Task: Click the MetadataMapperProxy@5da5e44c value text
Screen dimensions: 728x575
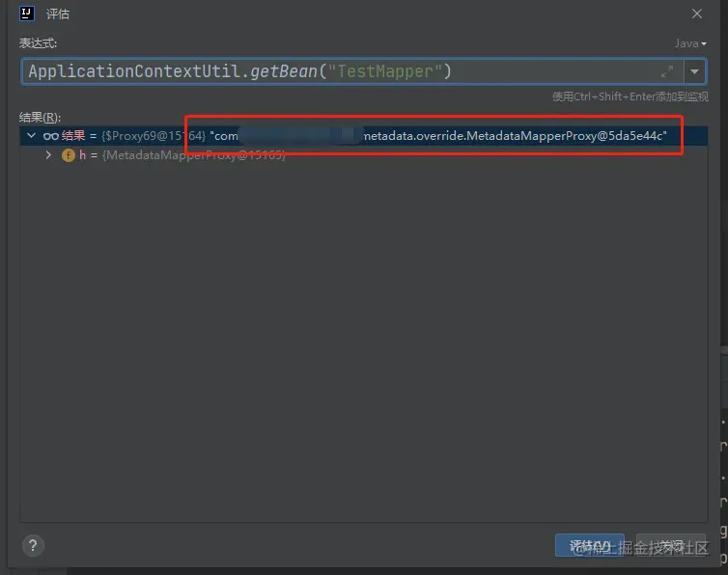Action: point(566,135)
